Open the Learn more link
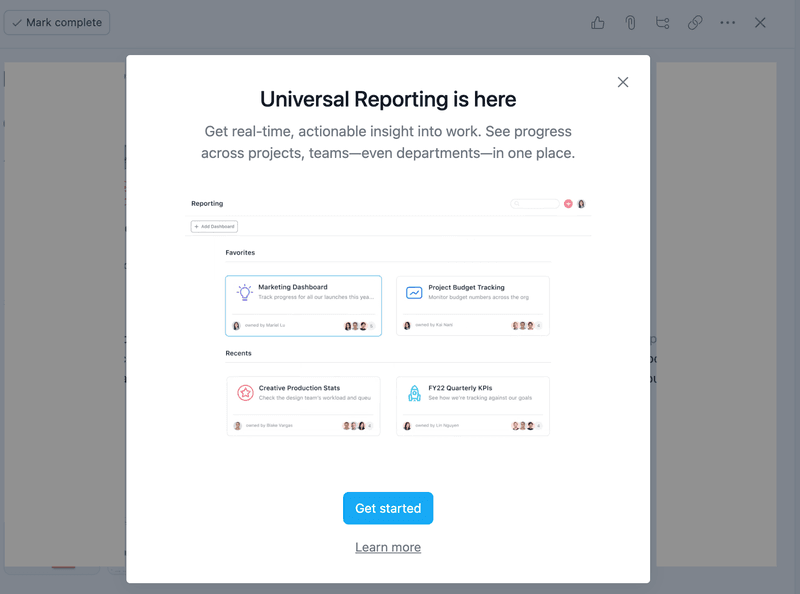 [x=388, y=547]
